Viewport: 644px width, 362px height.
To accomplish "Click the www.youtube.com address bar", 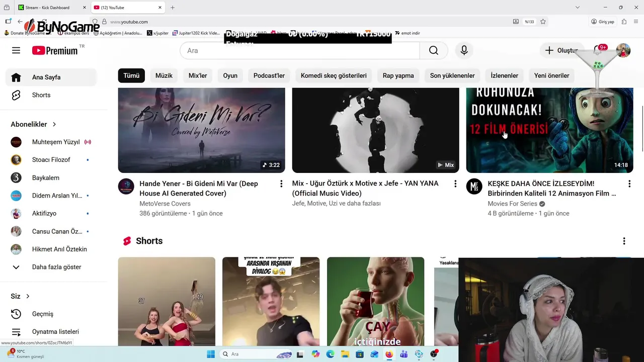I will click(x=302, y=22).
